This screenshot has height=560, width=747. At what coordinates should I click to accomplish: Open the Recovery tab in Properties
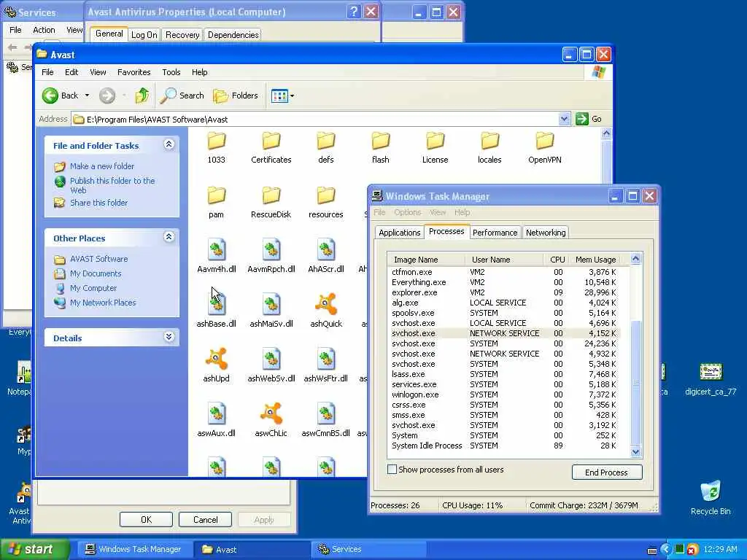click(x=182, y=35)
